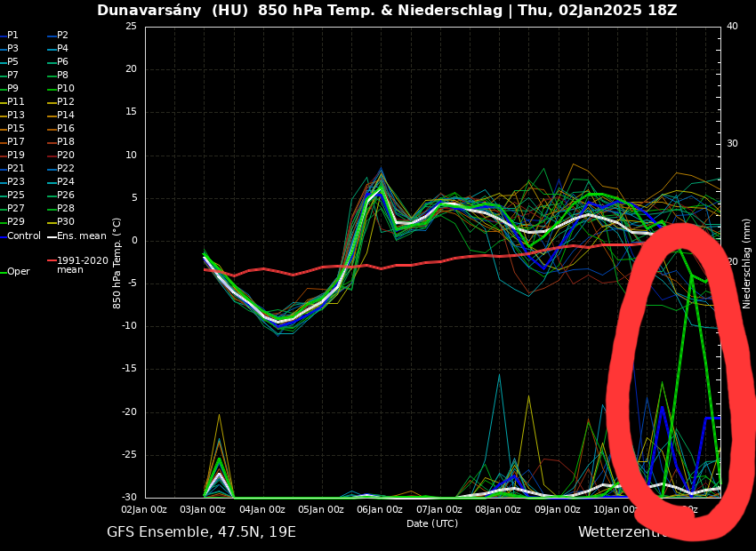Click the 40 tick on precipitation axis
Image resolution: width=756 pixels, height=551 pixels.
coord(732,27)
